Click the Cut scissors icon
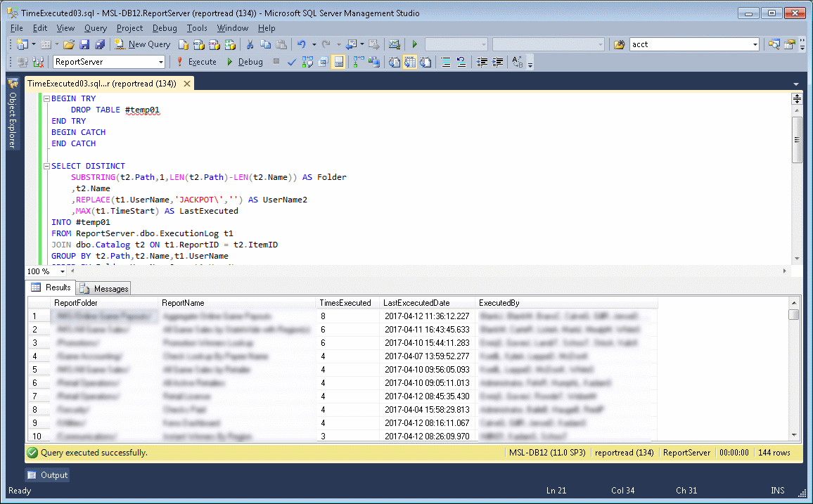The width and height of the screenshot is (813, 504). (x=250, y=44)
